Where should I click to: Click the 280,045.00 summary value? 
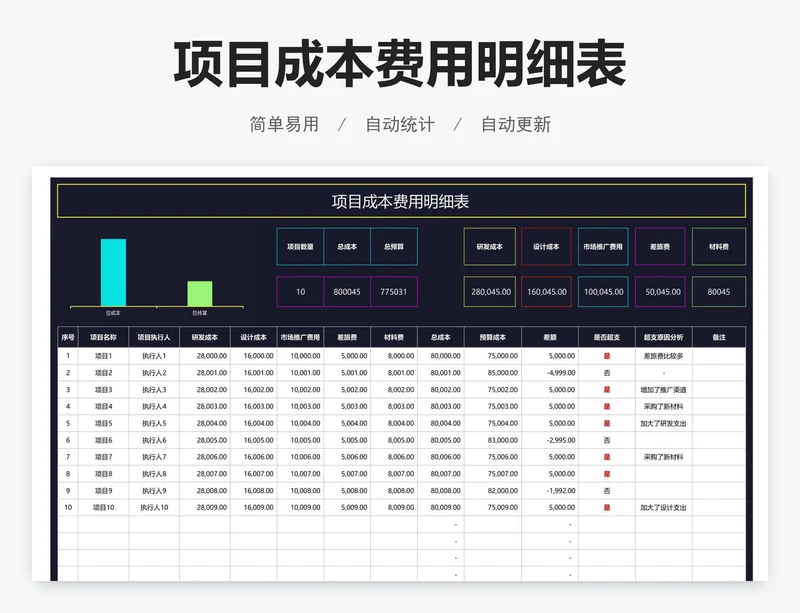(490, 292)
